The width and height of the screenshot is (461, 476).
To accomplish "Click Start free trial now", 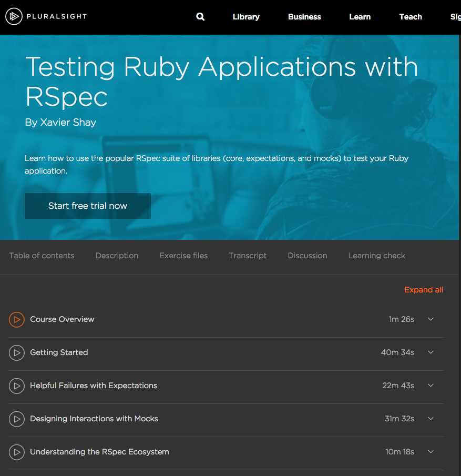I will point(87,206).
